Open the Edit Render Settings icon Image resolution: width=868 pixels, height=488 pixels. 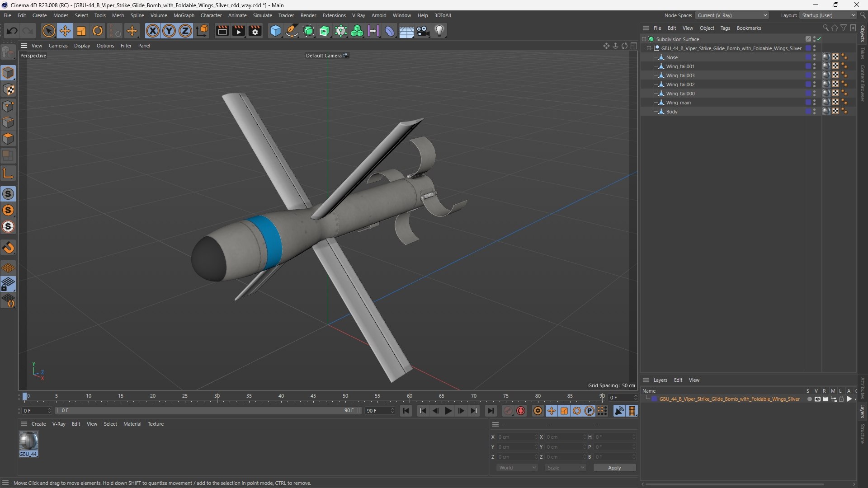pos(255,31)
